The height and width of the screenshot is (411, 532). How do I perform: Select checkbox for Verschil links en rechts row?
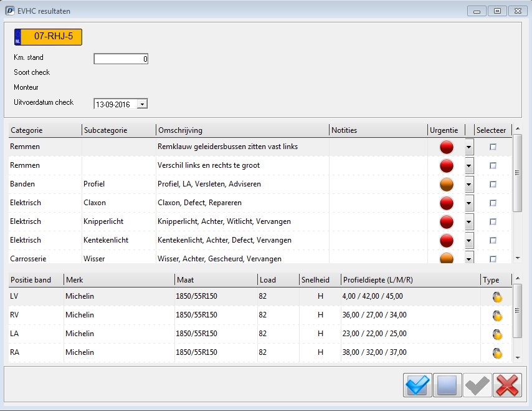493,165
